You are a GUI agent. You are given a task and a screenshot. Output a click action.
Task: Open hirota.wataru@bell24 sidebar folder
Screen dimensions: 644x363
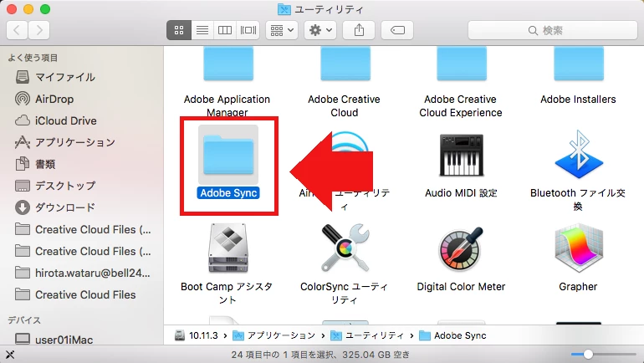click(x=81, y=273)
